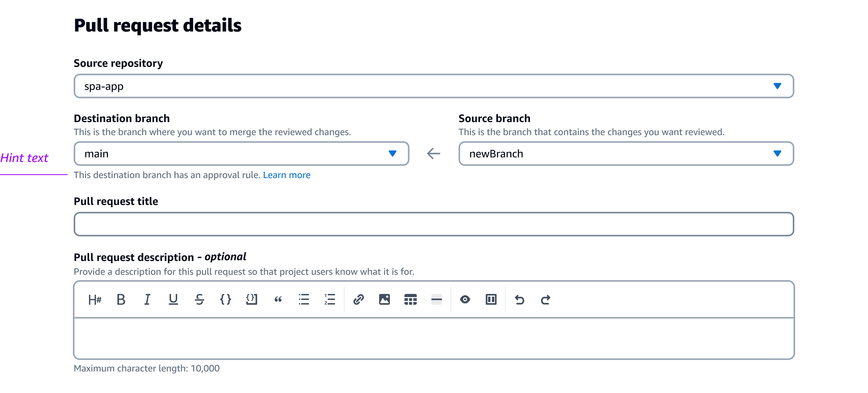
Task: Insert a numbered list
Action: click(330, 299)
